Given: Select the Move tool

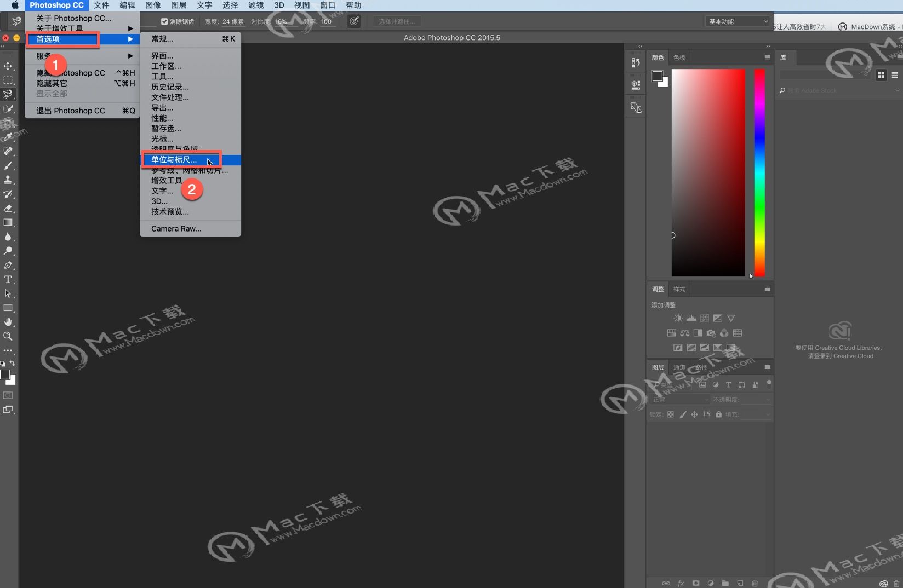Looking at the screenshot, I should click(8, 66).
